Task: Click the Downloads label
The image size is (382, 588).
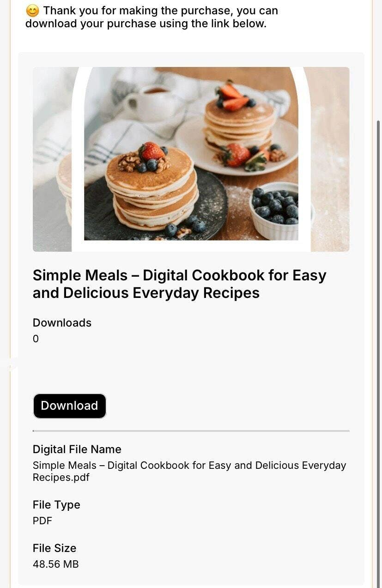Action: pyautogui.click(x=62, y=323)
